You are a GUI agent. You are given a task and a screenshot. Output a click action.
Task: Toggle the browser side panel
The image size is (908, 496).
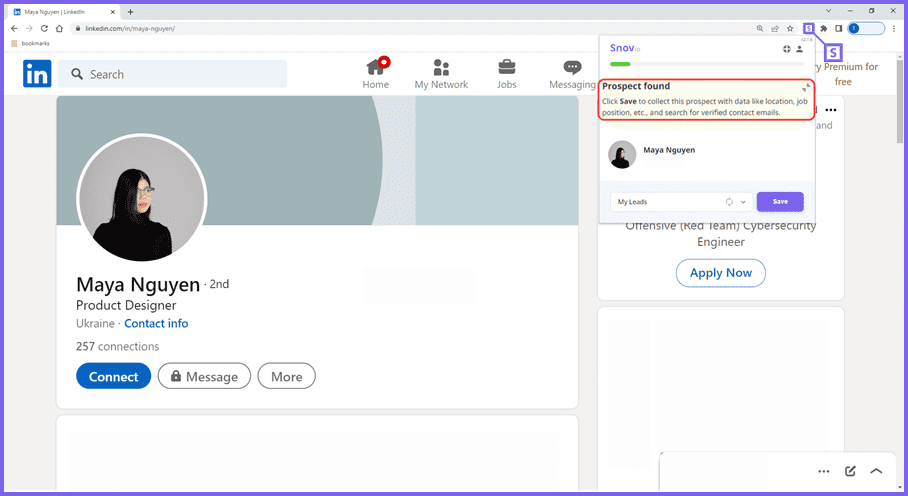(x=838, y=28)
